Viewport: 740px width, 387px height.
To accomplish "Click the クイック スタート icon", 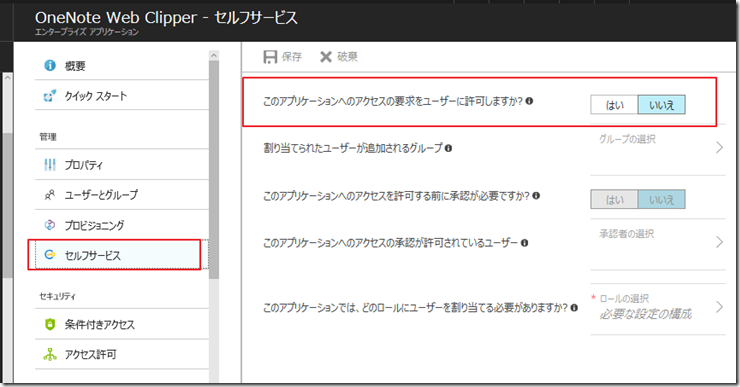I will 50,95.
